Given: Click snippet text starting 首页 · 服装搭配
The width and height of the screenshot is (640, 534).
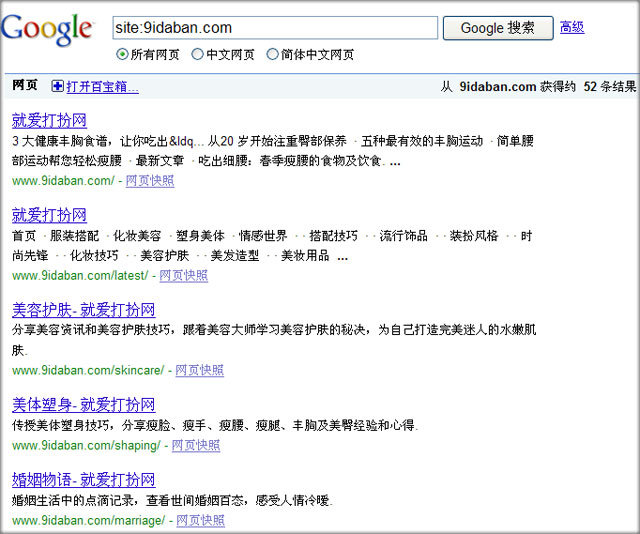Looking at the screenshot, I should (x=272, y=246).
